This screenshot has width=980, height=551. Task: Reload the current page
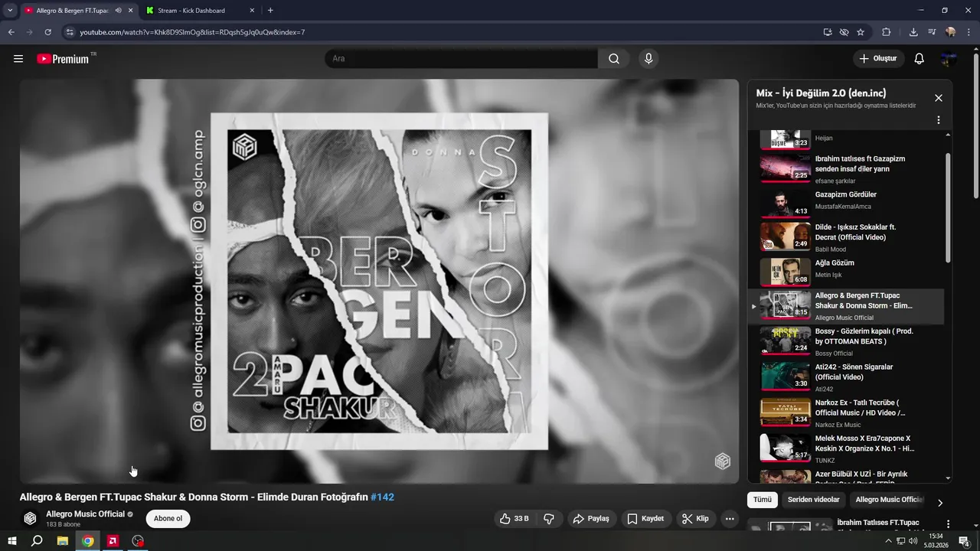(x=48, y=32)
